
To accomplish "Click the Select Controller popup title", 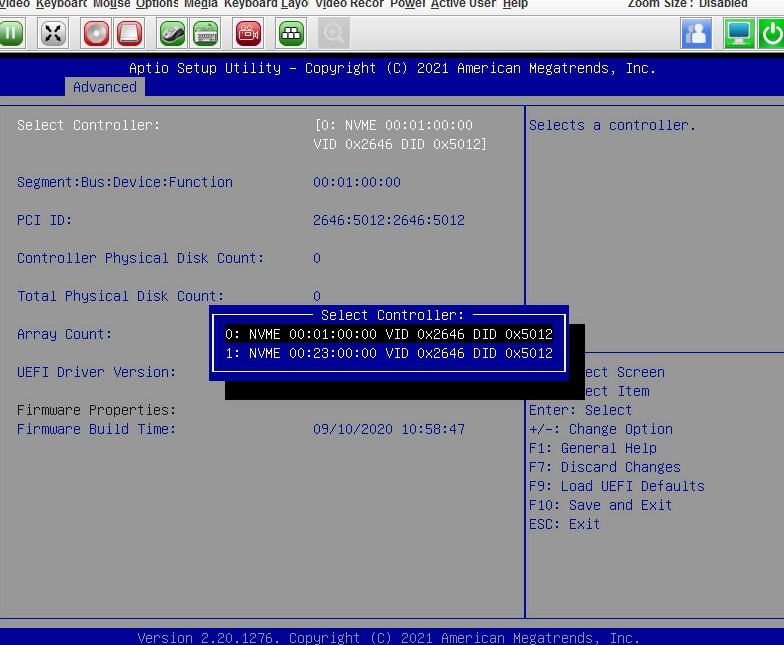I will point(392,315).
